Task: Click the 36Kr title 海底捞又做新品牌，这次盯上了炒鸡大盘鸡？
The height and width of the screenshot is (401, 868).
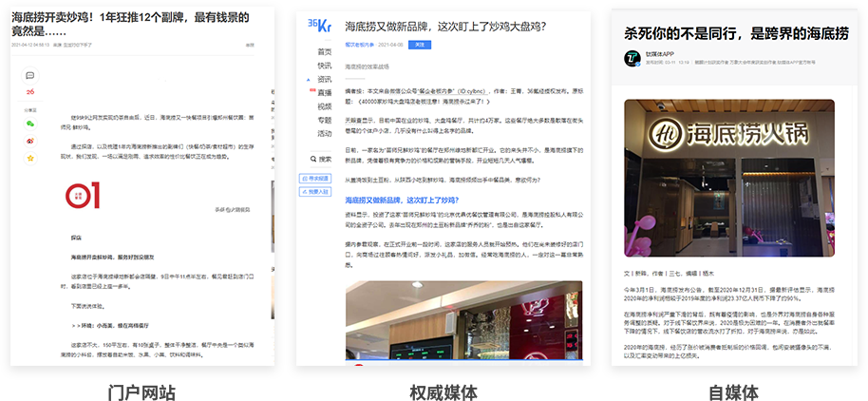Action: click(446, 26)
